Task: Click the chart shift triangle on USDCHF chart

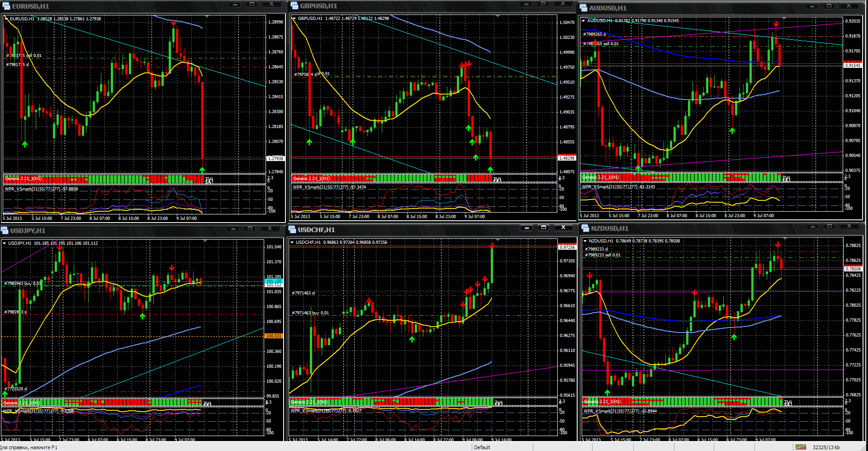Action: [x=498, y=240]
